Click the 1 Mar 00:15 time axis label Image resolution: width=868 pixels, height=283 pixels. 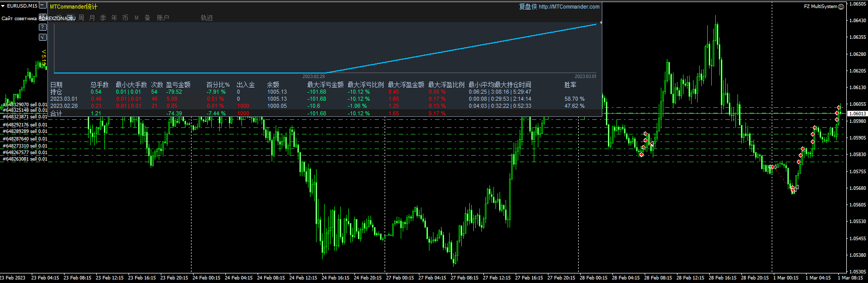coord(786,277)
